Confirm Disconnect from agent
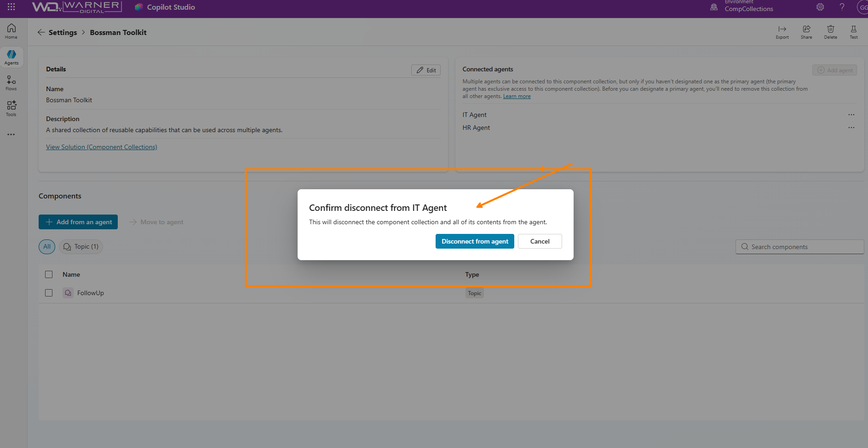 tap(475, 241)
